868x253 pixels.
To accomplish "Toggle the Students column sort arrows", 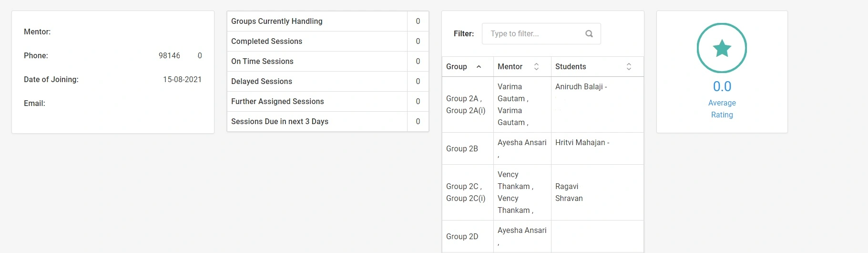I will coord(629,67).
